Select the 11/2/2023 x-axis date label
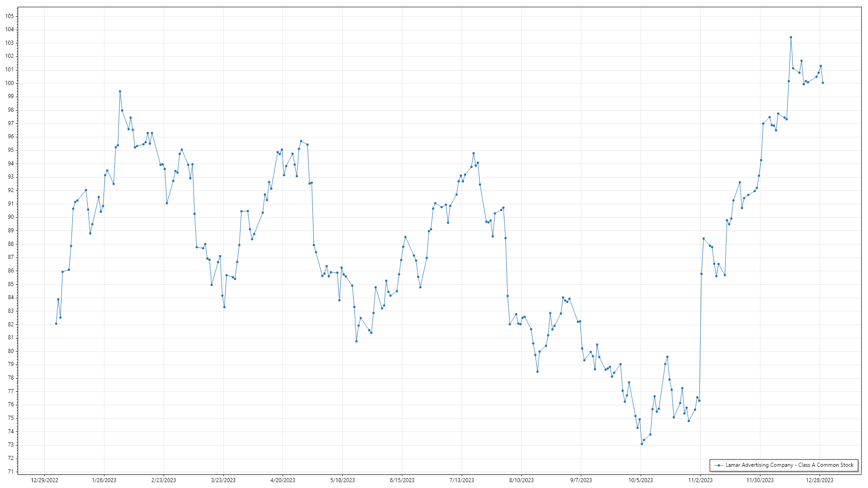 click(700, 480)
